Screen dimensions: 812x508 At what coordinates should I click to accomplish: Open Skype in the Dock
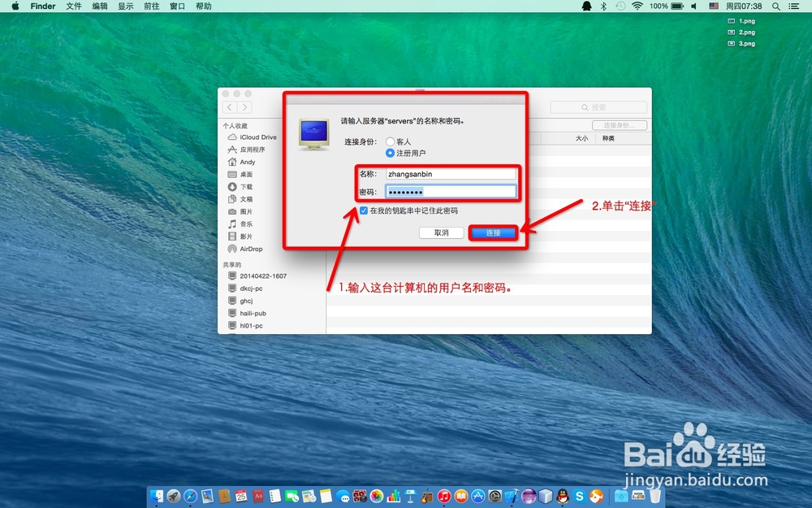[580, 496]
